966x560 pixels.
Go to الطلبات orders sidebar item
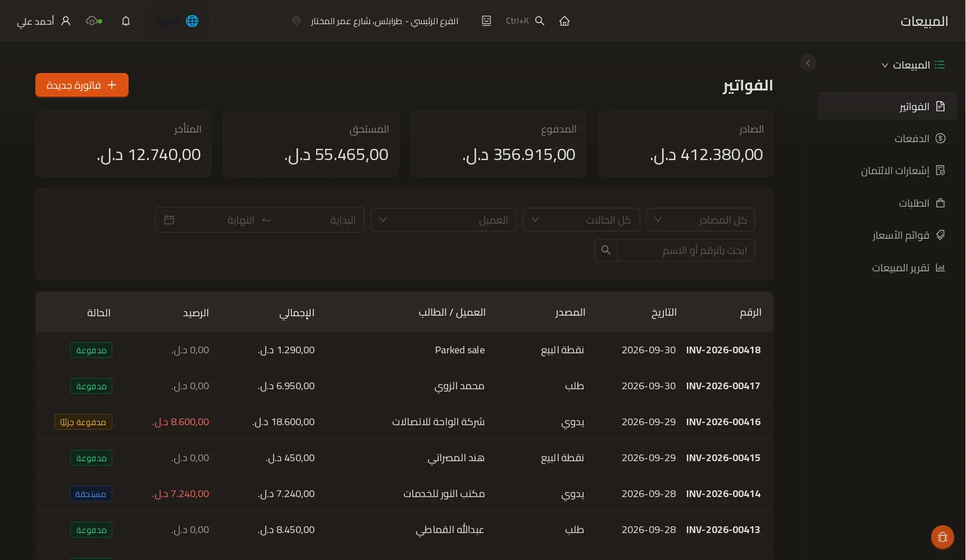click(887, 203)
